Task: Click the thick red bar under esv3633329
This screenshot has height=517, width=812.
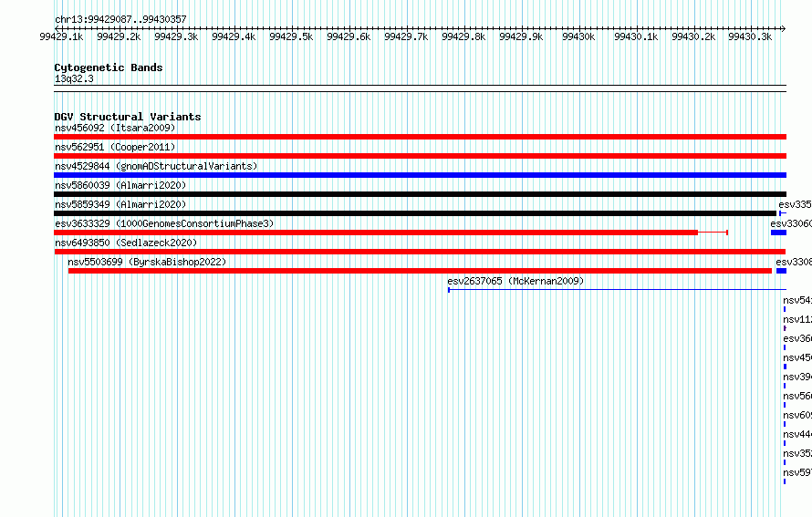Action: 376,233
